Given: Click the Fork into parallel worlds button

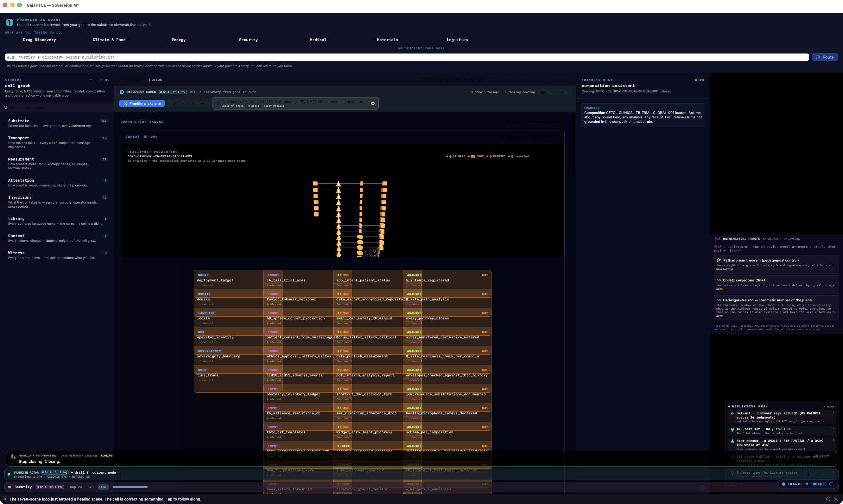Looking at the screenshot, I should [453, 80].
